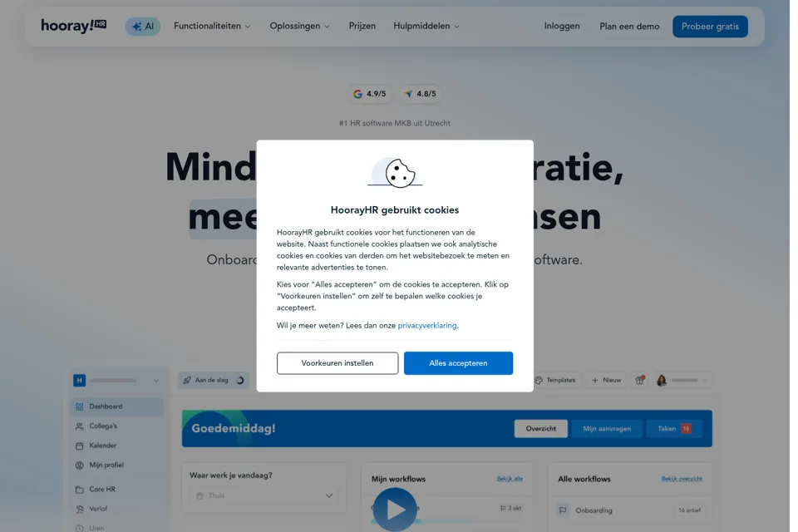Viewport: 798px width, 532px height.
Task: Click the video play button
Action: (395, 510)
